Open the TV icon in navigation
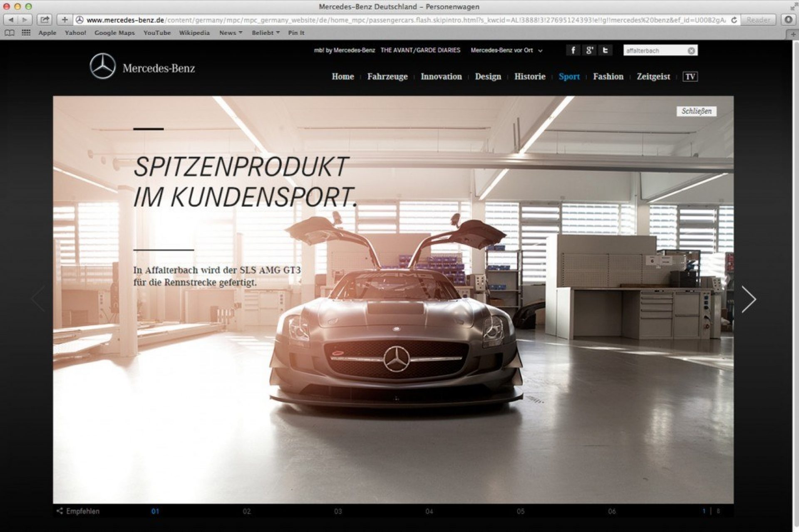Screen dimensions: 799x532 [690, 77]
